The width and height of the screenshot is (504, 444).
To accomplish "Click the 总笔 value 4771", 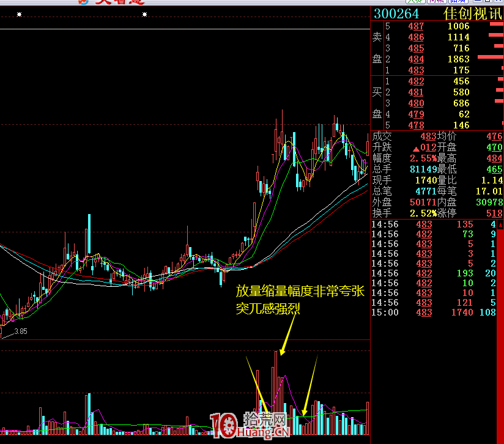I will (426, 191).
